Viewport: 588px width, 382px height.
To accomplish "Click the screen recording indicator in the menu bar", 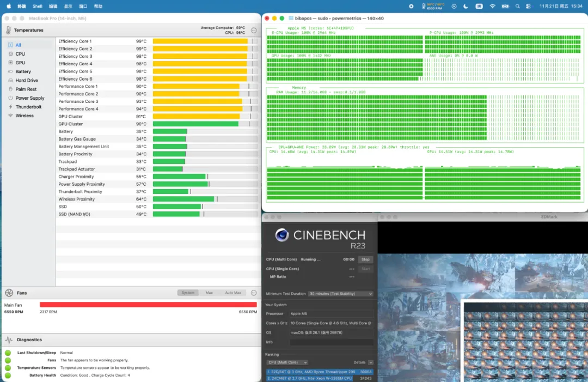I will click(x=412, y=6).
